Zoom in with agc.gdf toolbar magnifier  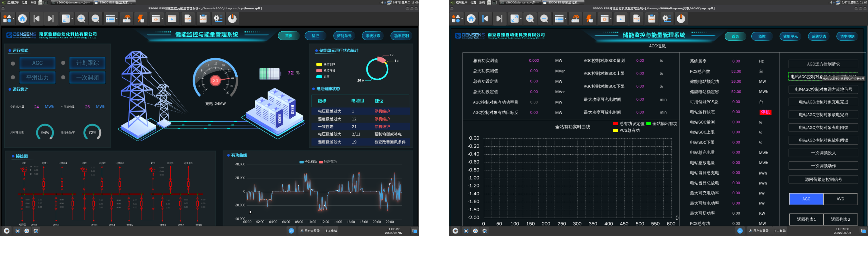click(x=530, y=18)
